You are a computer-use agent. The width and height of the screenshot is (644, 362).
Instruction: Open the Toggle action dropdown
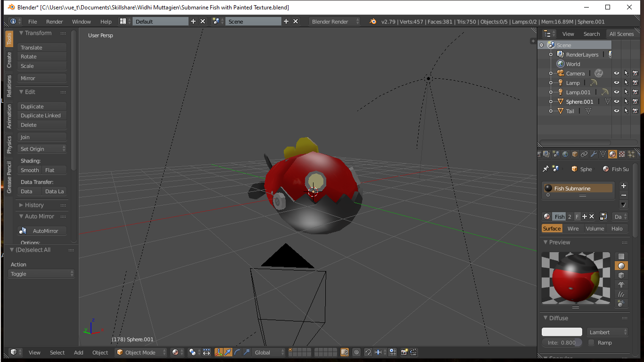41,274
